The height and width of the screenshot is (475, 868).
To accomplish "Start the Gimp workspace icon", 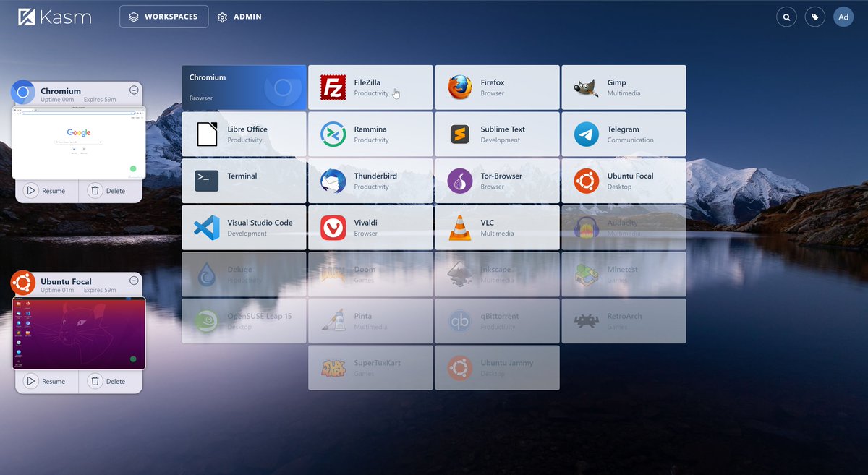I will coord(587,87).
